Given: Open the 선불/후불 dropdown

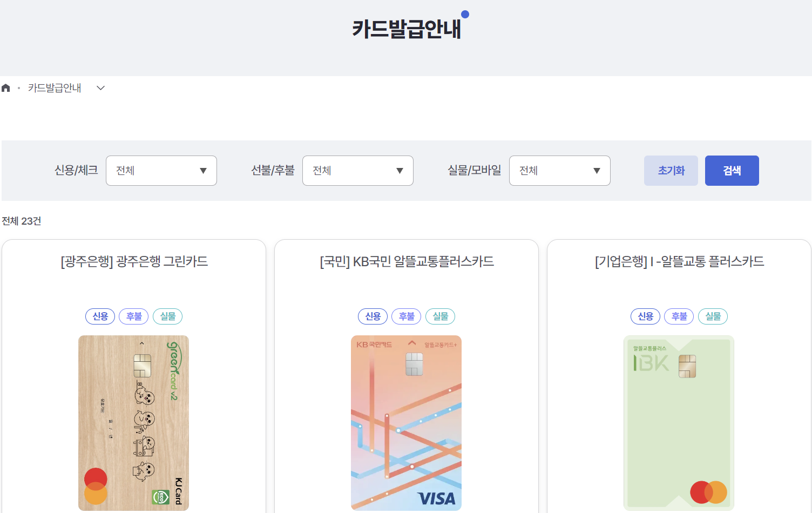Looking at the screenshot, I should [358, 171].
